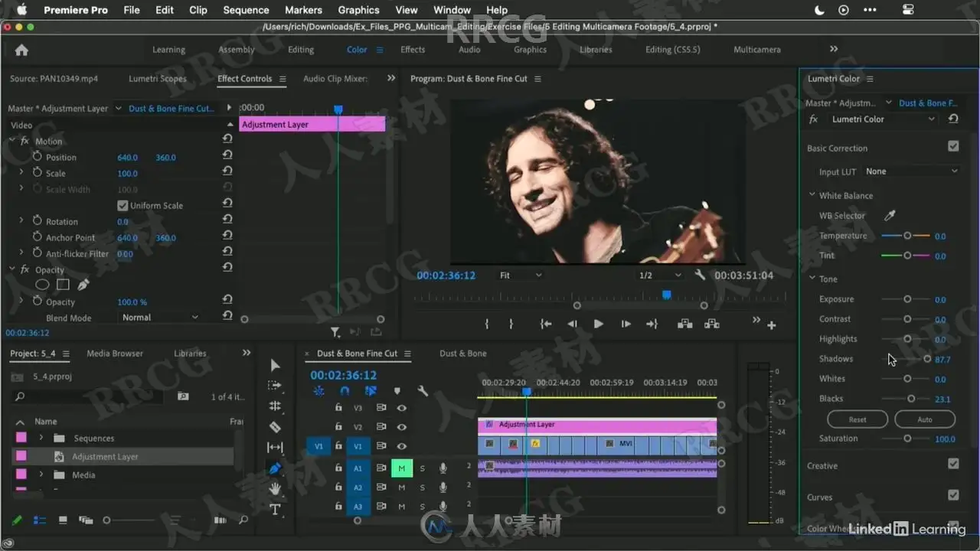Step back one frame

tap(572, 324)
